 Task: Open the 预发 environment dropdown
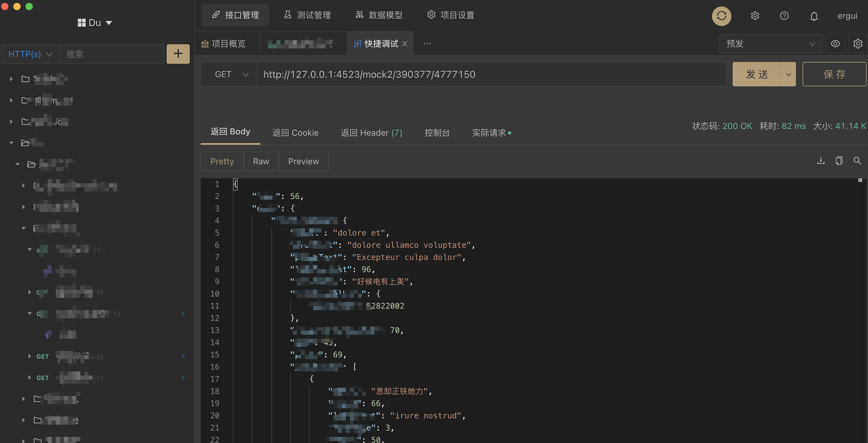770,44
